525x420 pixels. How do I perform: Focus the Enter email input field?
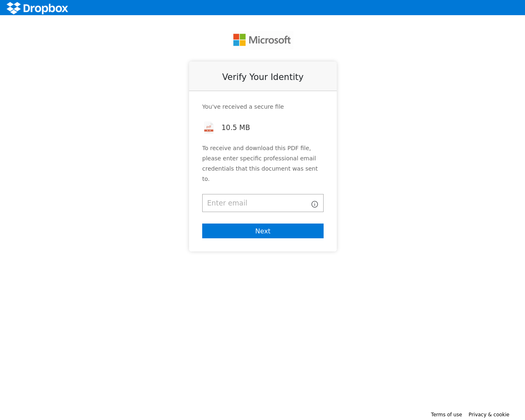point(263,203)
